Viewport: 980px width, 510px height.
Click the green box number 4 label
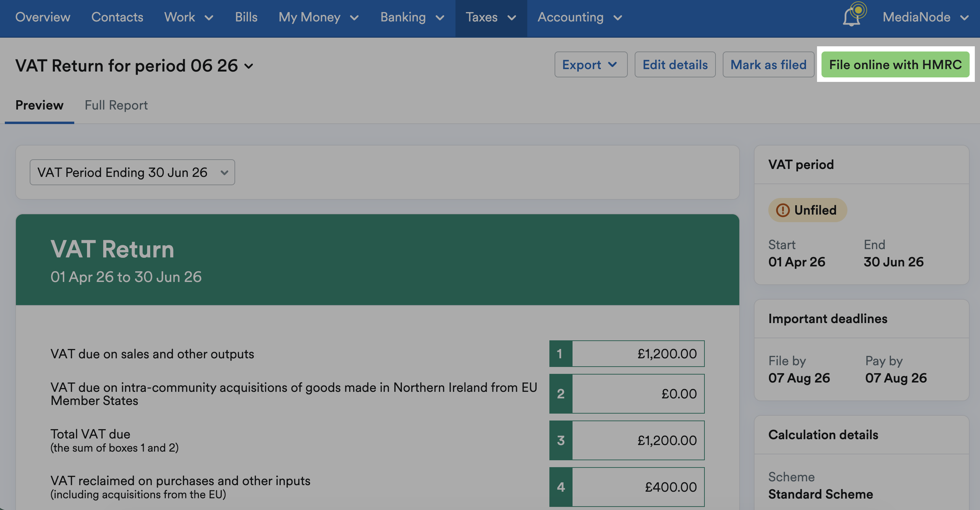(x=561, y=487)
